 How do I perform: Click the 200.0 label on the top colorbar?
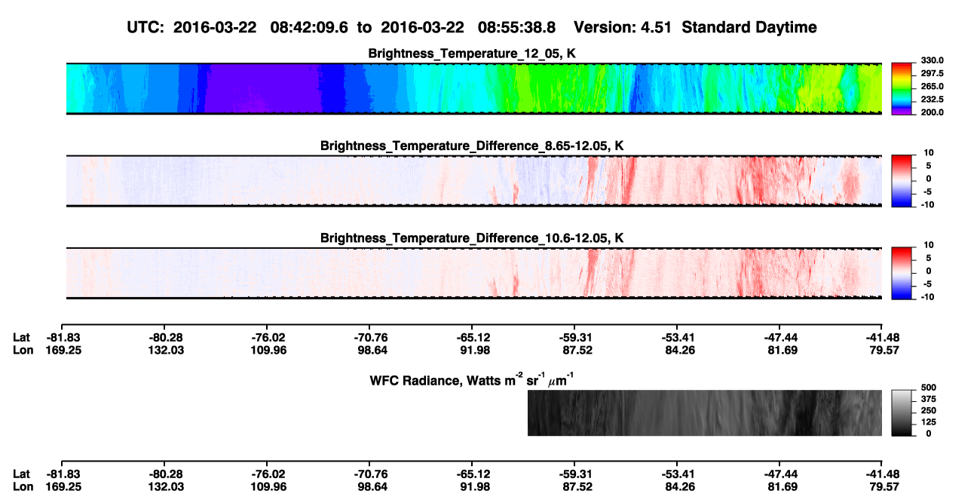(x=934, y=112)
